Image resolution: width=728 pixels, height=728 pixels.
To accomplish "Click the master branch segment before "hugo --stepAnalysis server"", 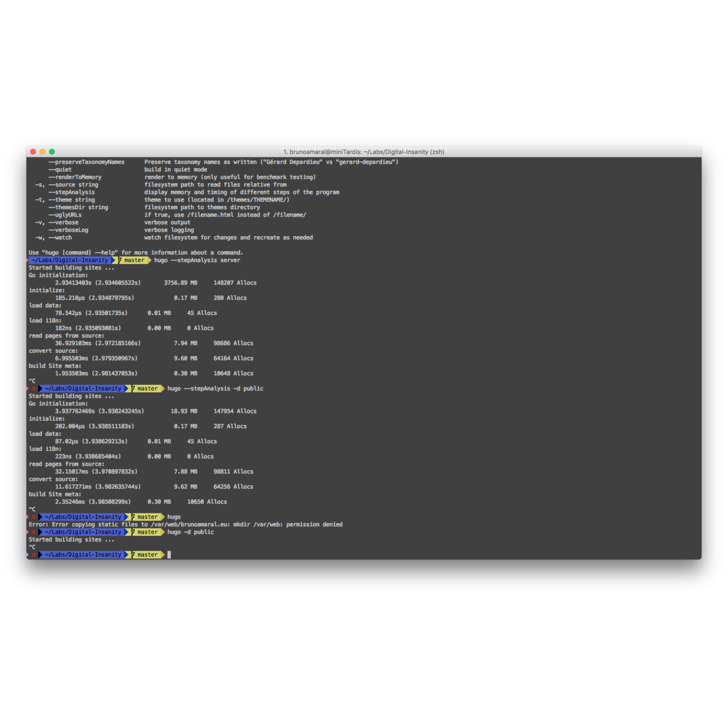I will pyautogui.click(x=134, y=260).
